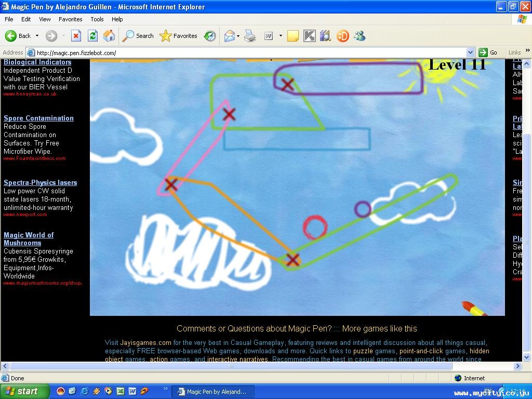Viewport: 532px width, 399px height.
Task: Open the File menu
Action: [x=9, y=19]
